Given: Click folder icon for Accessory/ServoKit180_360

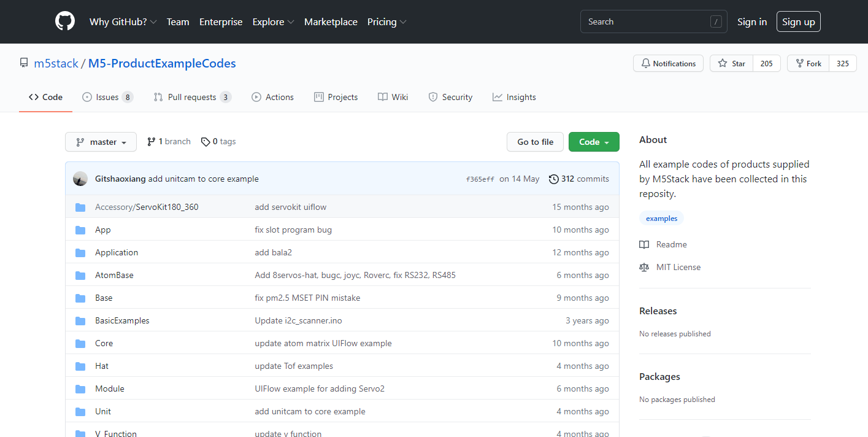Looking at the screenshot, I should pos(80,207).
